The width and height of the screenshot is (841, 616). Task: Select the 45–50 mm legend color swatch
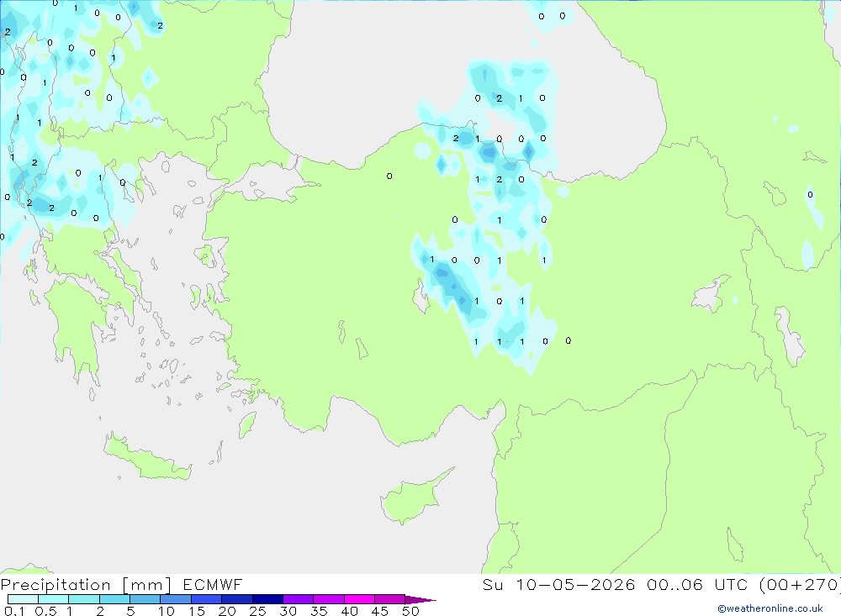(390, 599)
